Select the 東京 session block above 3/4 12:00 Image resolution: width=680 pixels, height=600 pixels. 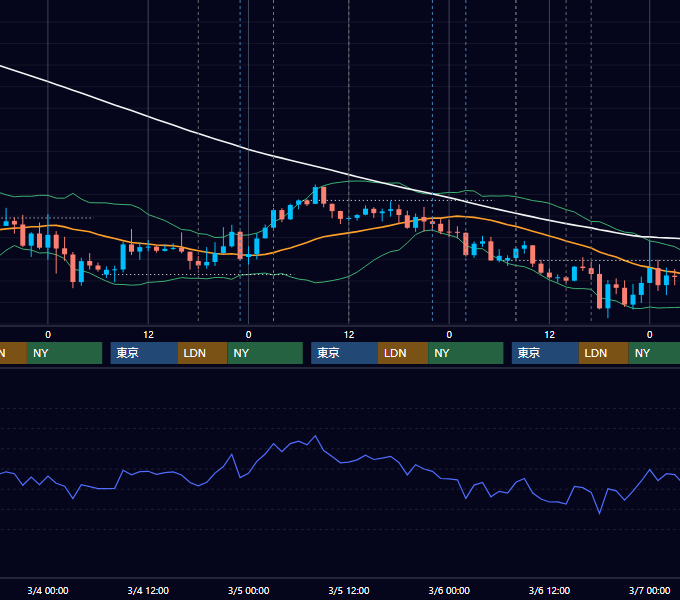point(144,353)
